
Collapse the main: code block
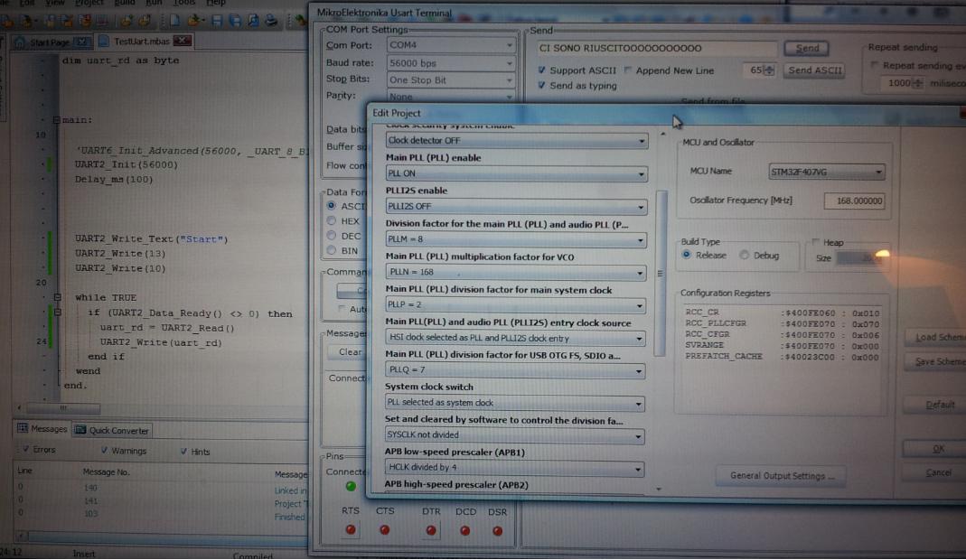click(56, 120)
